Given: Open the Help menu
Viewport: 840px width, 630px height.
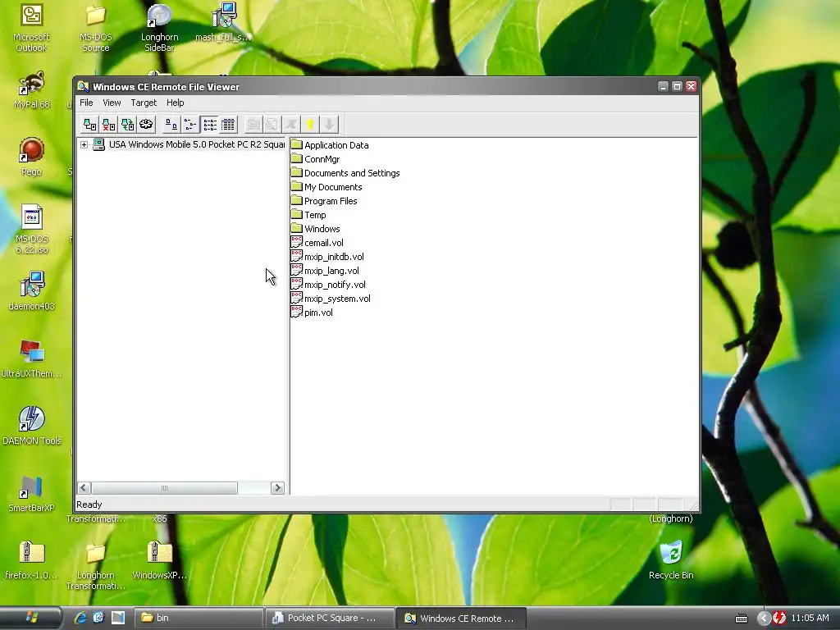Looking at the screenshot, I should pyautogui.click(x=176, y=103).
